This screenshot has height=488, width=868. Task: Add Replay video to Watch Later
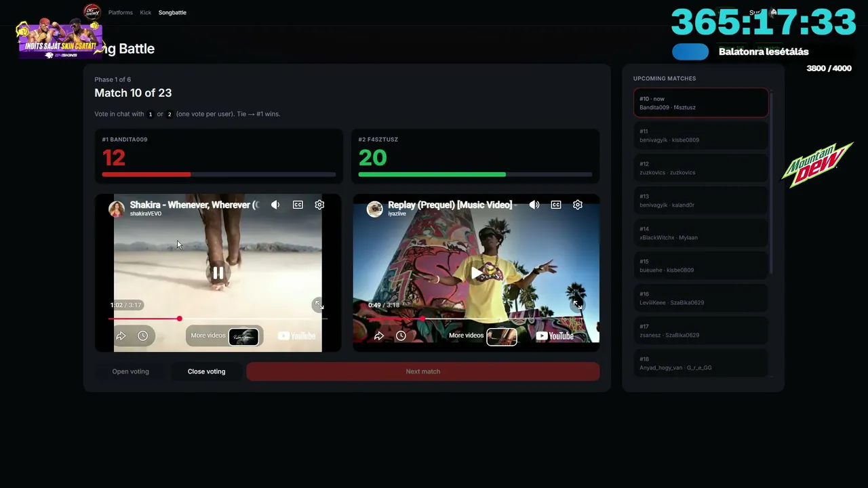(401, 335)
